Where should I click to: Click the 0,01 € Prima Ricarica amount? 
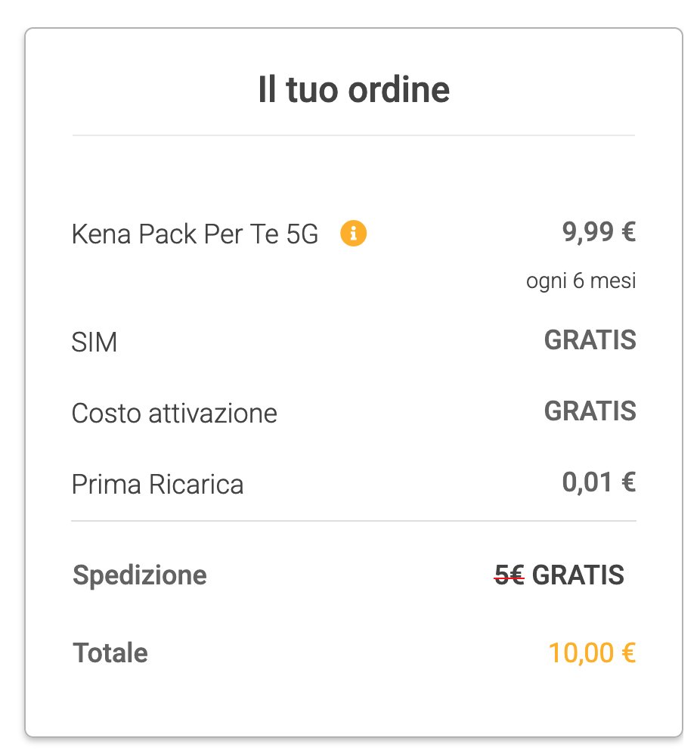(598, 482)
